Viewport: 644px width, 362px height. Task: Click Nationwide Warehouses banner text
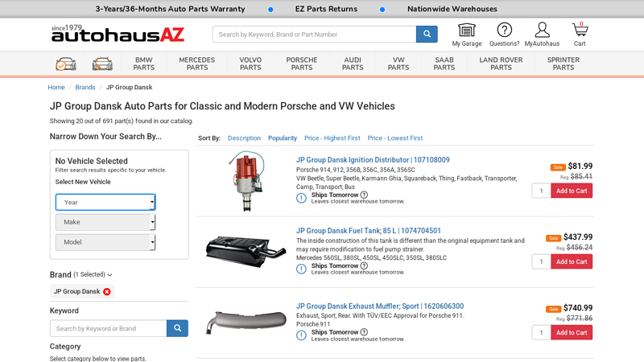tap(452, 9)
